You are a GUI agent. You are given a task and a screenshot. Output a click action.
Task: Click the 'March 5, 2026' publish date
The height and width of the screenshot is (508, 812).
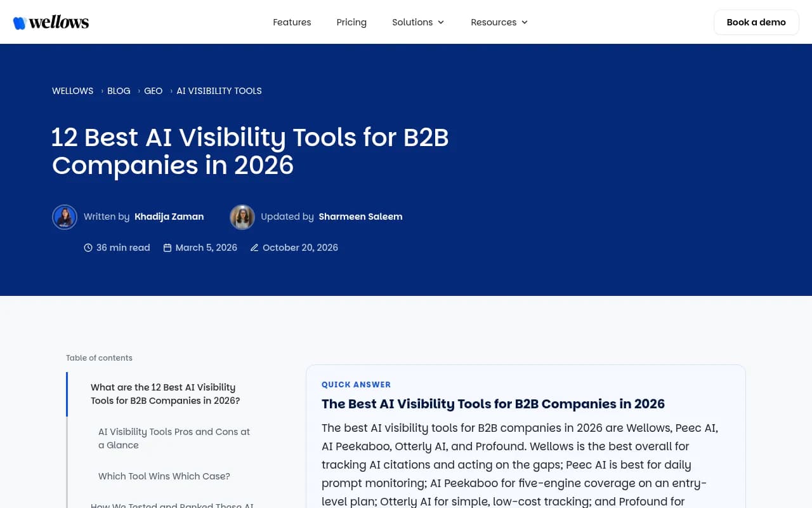(x=206, y=248)
